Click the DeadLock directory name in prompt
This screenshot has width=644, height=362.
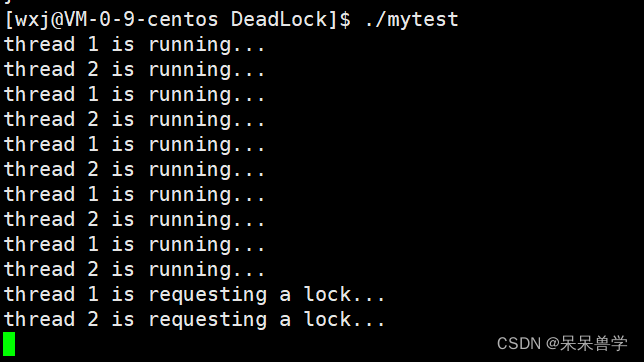tap(278, 19)
